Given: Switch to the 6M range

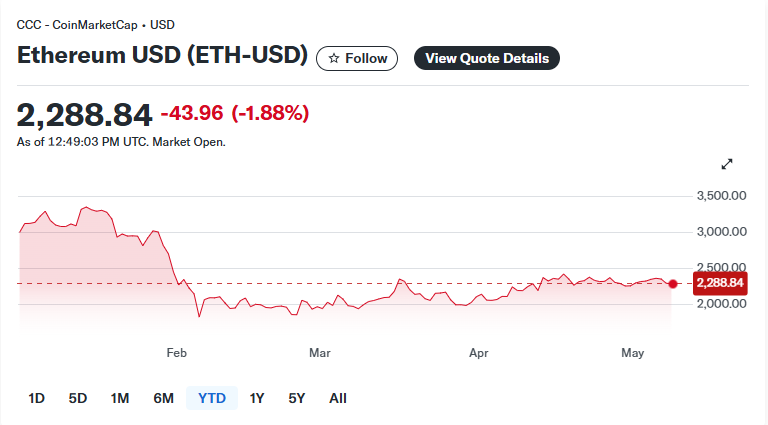Looking at the screenshot, I should (x=164, y=398).
